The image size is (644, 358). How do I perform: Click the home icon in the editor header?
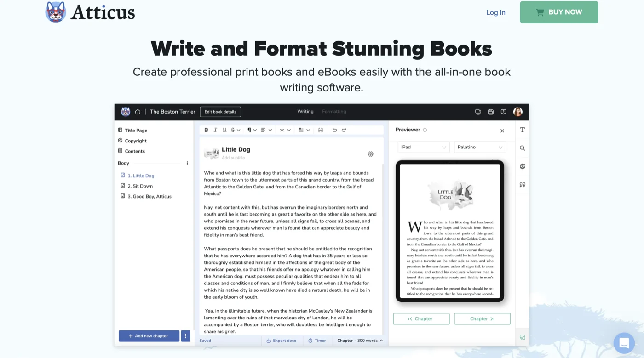pyautogui.click(x=138, y=112)
